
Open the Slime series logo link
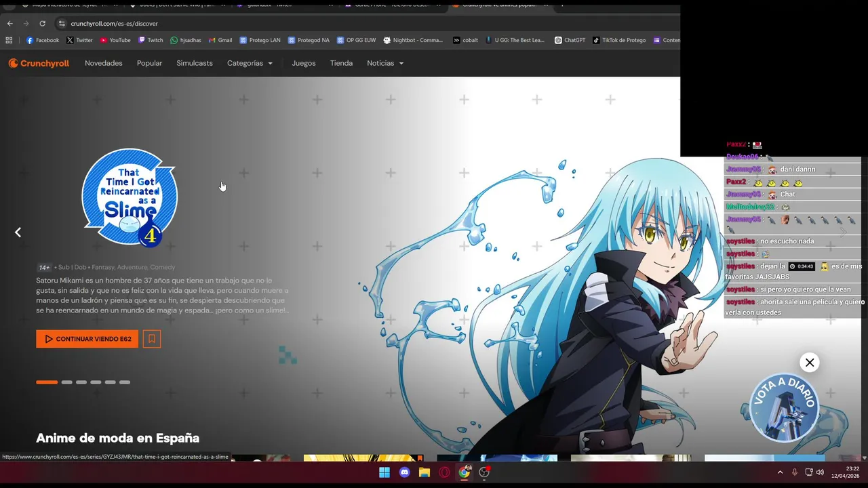click(130, 197)
